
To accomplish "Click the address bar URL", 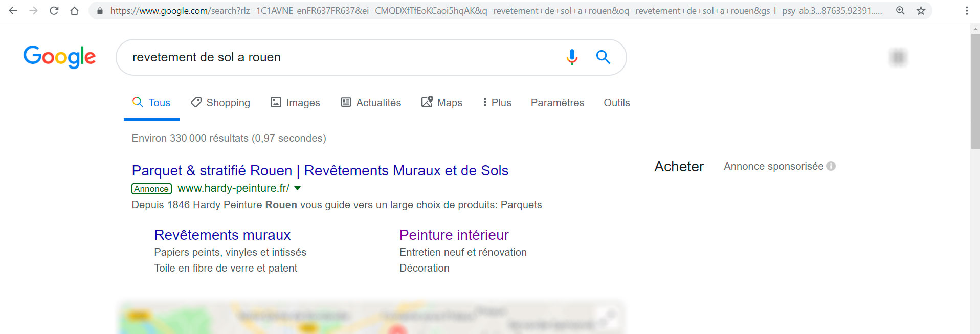I will (x=495, y=11).
